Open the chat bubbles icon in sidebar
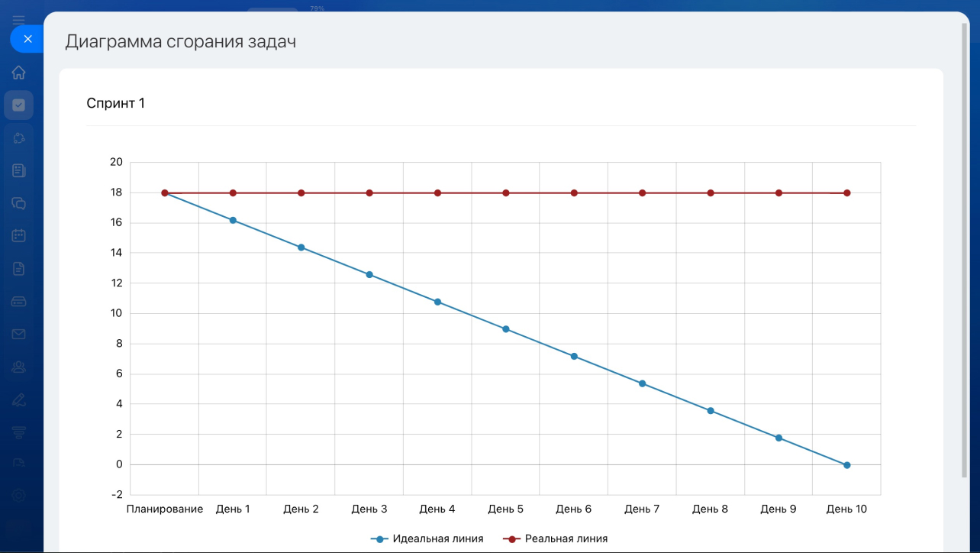The image size is (980, 553). tap(19, 203)
